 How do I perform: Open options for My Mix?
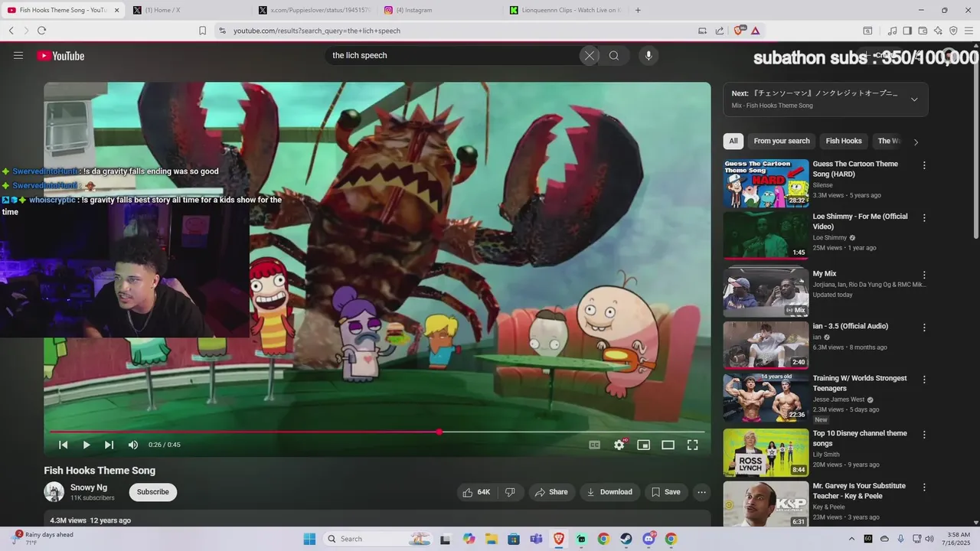point(924,275)
